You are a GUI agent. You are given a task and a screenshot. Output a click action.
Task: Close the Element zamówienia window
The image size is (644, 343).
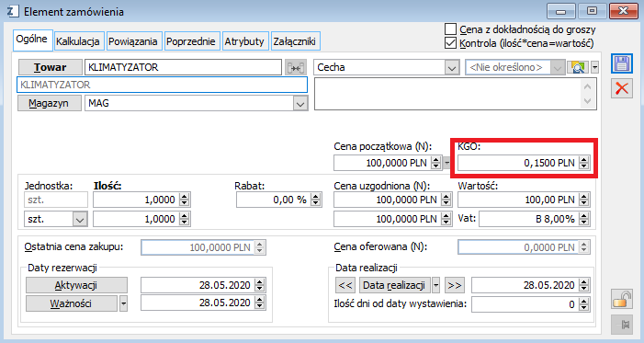(x=623, y=12)
